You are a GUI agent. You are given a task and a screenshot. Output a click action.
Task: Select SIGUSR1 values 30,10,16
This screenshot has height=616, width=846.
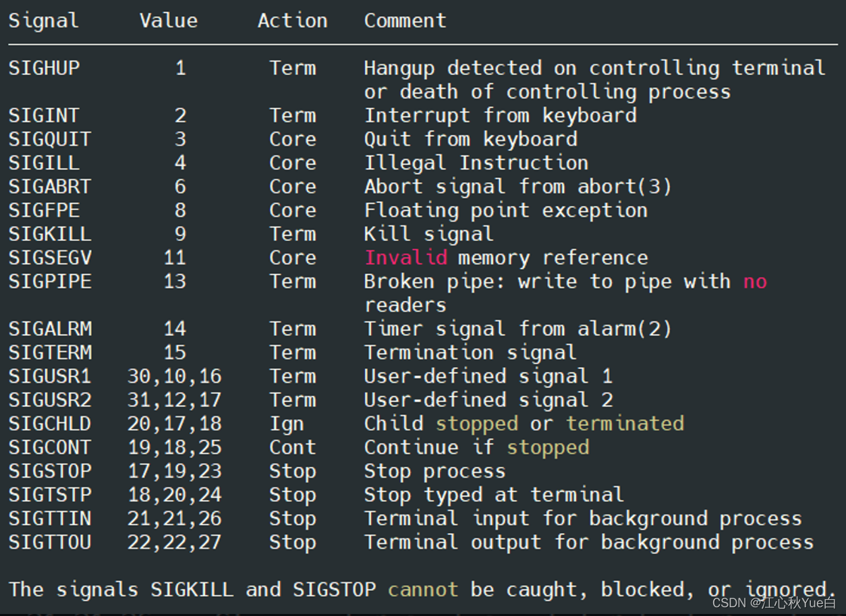point(175,376)
